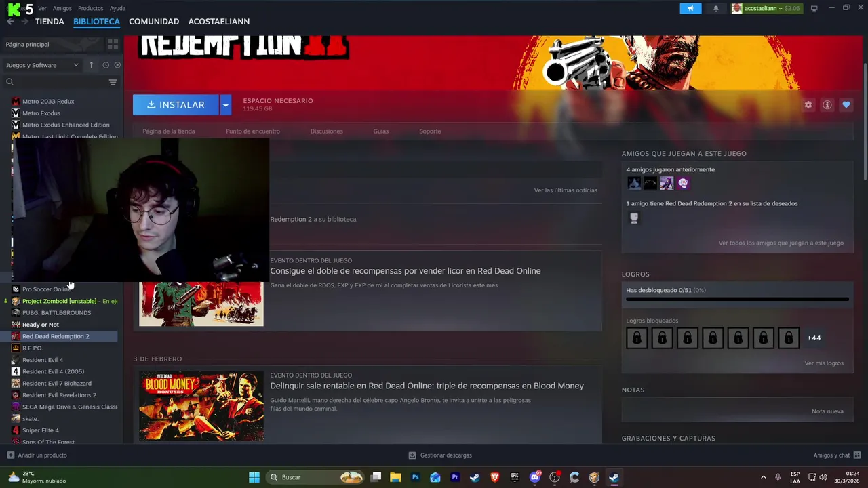Screen dimensions: 868x488
Task: Open the Punto de encuentro link
Action: 253,131
